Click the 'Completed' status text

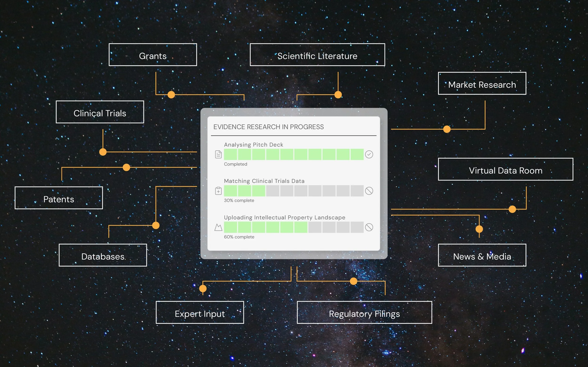235,164
